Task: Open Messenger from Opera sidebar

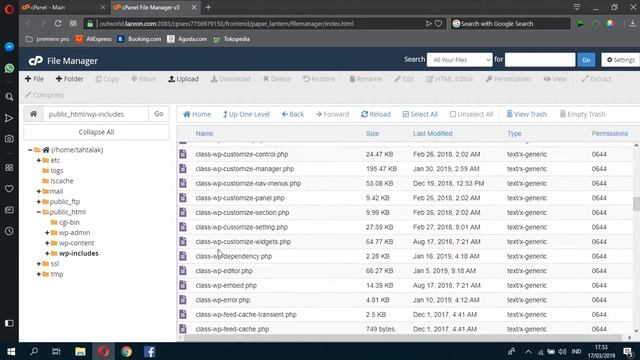Action: (x=9, y=47)
